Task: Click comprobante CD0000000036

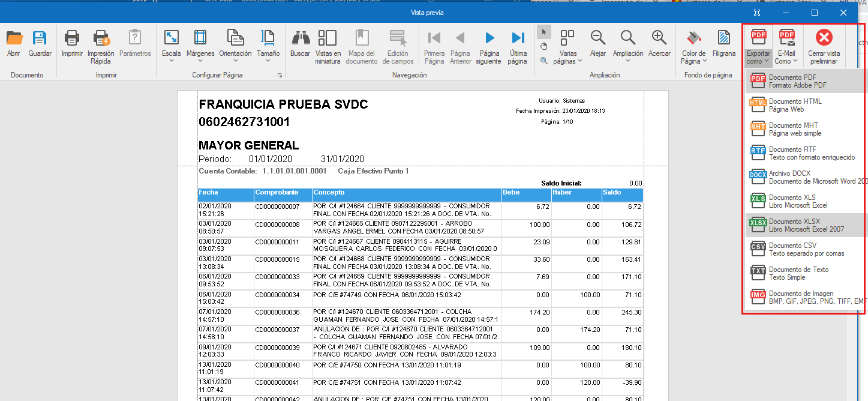Action: tap(277, 312)
